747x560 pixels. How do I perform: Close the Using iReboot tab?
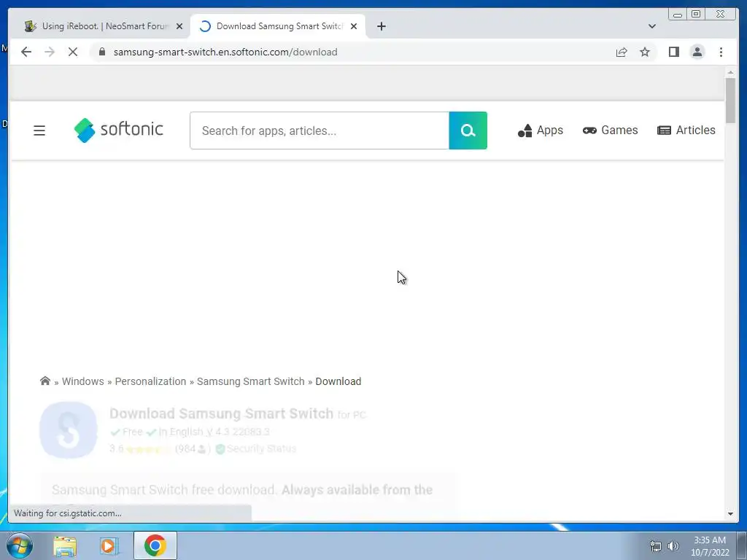point(179,27)
